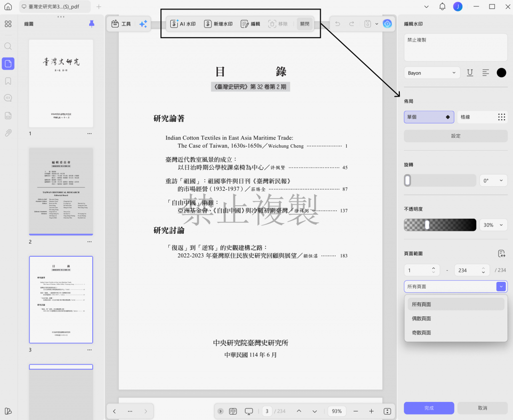Open the 工具 tools menu
Screen dimensions: 513x420
121,24
